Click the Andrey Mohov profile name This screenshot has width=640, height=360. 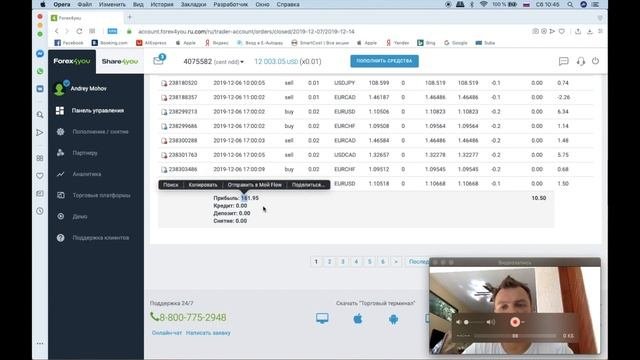pos(89,89)
